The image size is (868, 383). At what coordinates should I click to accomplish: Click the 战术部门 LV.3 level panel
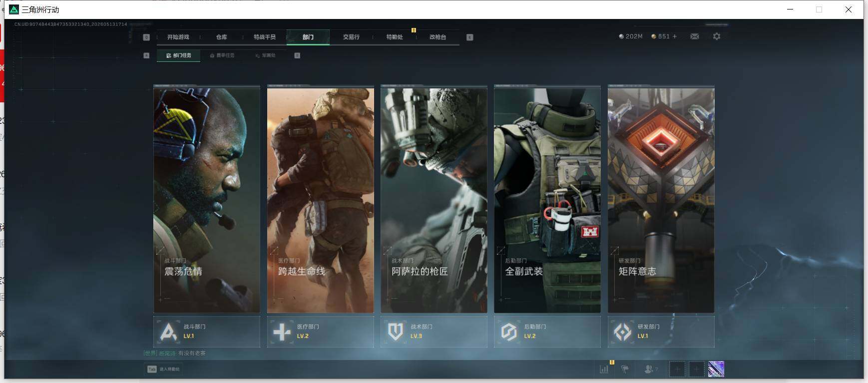point(434,332)
